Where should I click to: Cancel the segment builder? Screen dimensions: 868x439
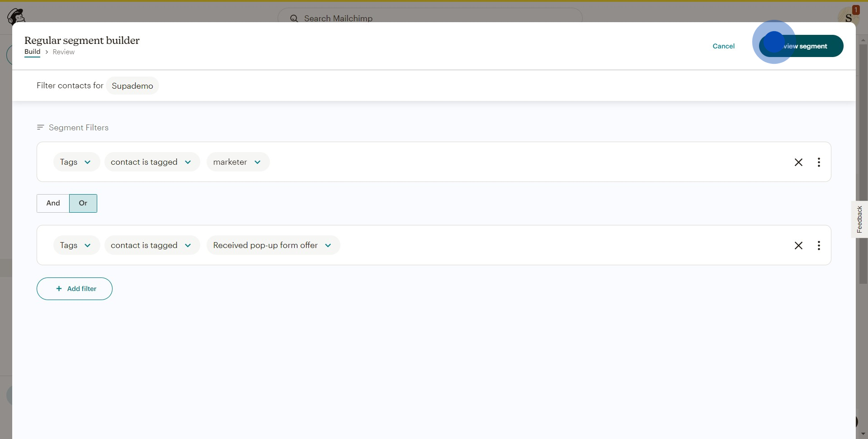tap(723, 46)
